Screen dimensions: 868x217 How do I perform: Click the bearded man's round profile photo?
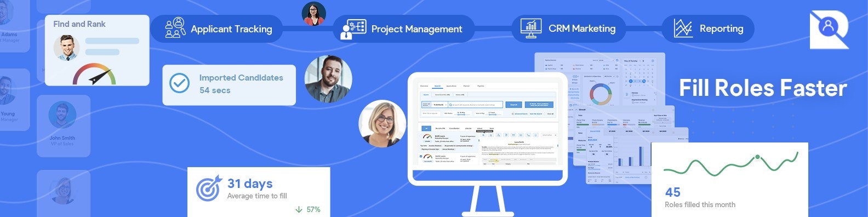pyautogui.click(x=328, y=79)
